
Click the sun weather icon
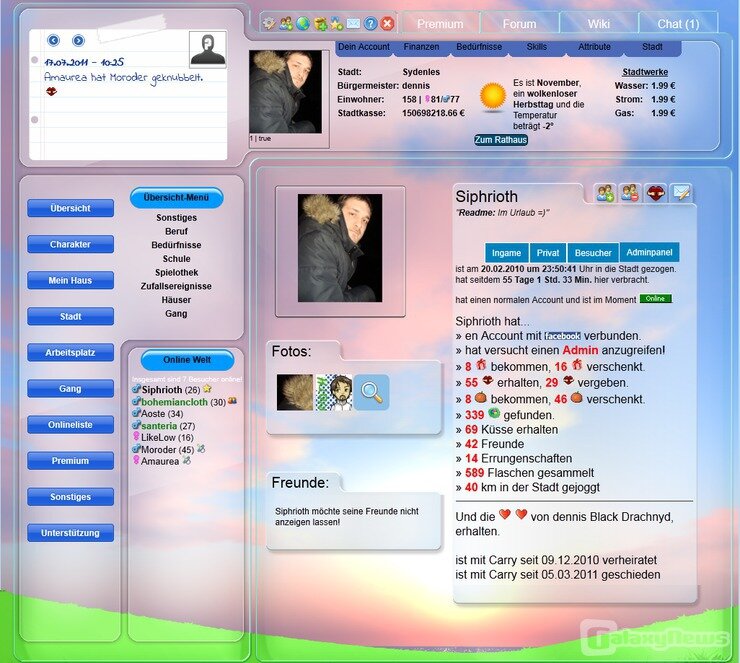493,96
